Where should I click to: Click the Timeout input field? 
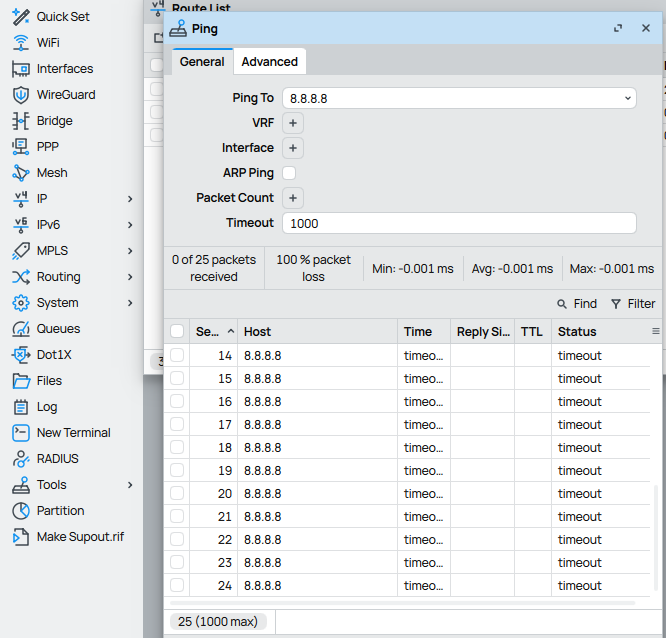click(x=459, y=223)
